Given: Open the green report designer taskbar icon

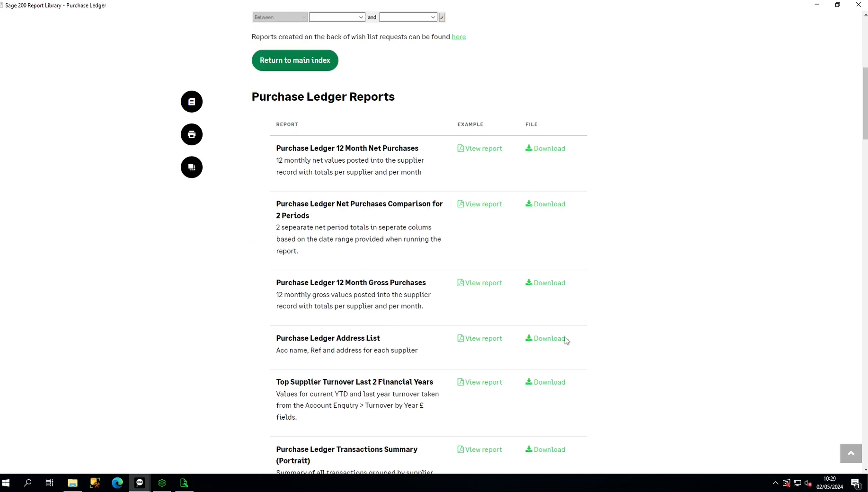Looking at the screenshot, I should point(184,483).
